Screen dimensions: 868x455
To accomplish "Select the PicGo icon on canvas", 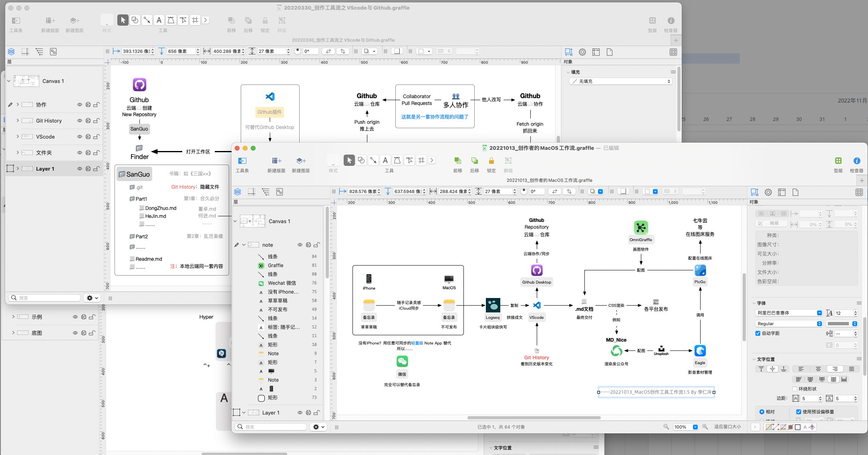I will pos(700,270).
